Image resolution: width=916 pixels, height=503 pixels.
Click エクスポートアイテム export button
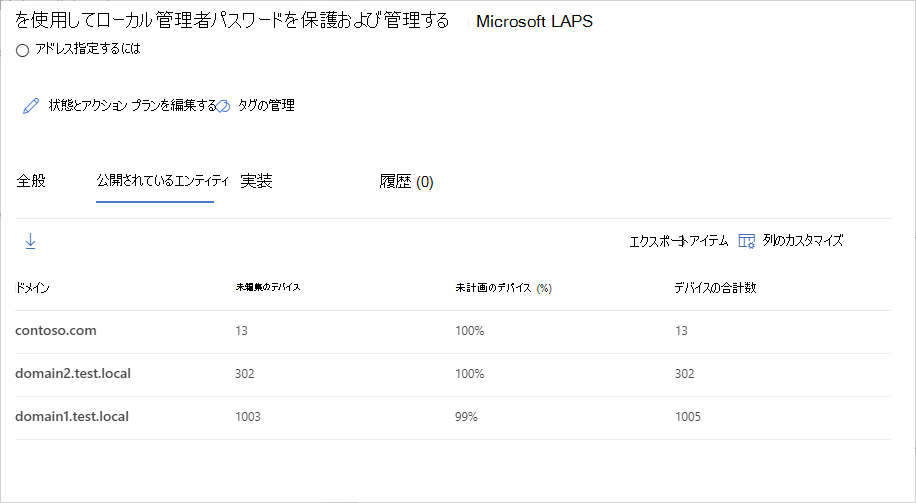tap(678, 241)
